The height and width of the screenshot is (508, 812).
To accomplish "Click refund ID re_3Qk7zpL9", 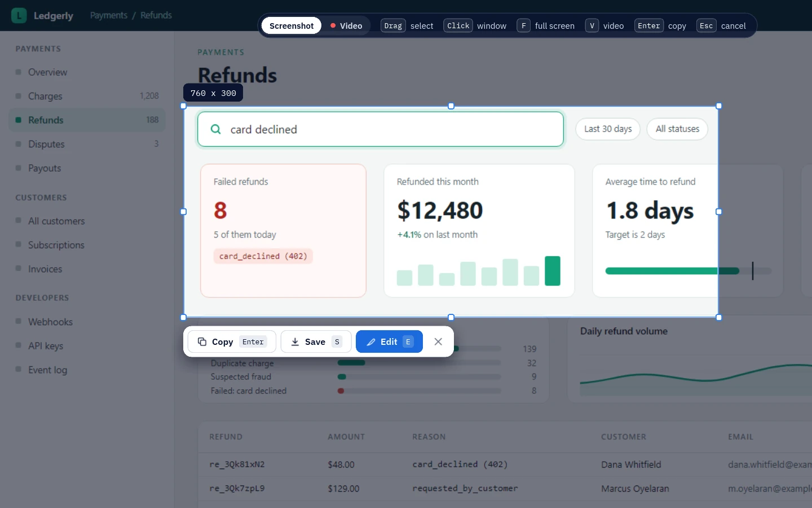I will (237, 488).
